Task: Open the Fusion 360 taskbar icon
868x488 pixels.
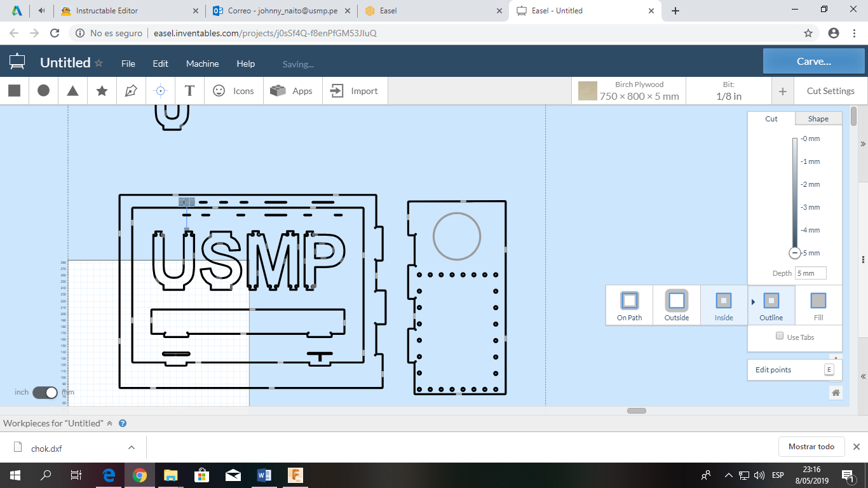Action: point(295,475)
